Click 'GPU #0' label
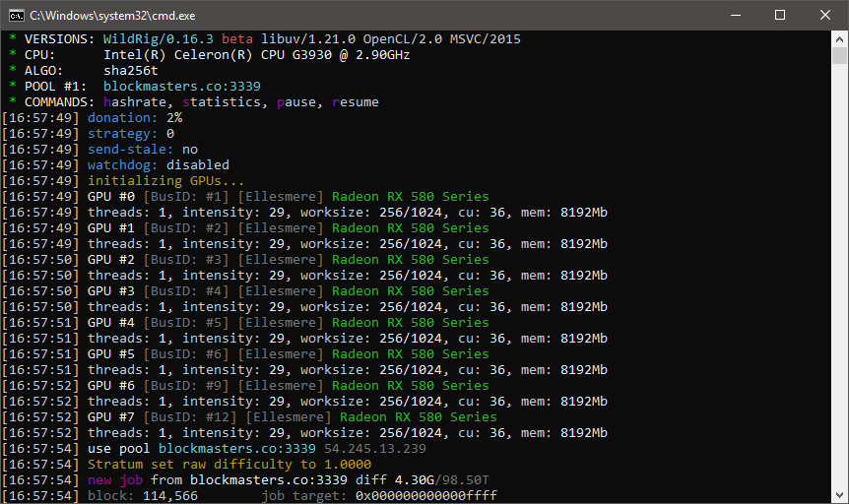849x504 pixels. click(x=111, y=196)
